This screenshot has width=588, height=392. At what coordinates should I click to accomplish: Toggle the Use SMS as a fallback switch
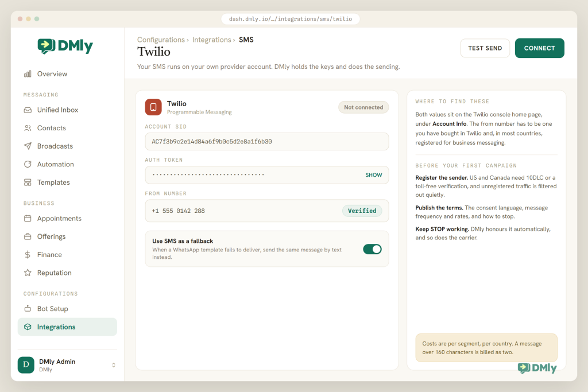tap(372, 249)
